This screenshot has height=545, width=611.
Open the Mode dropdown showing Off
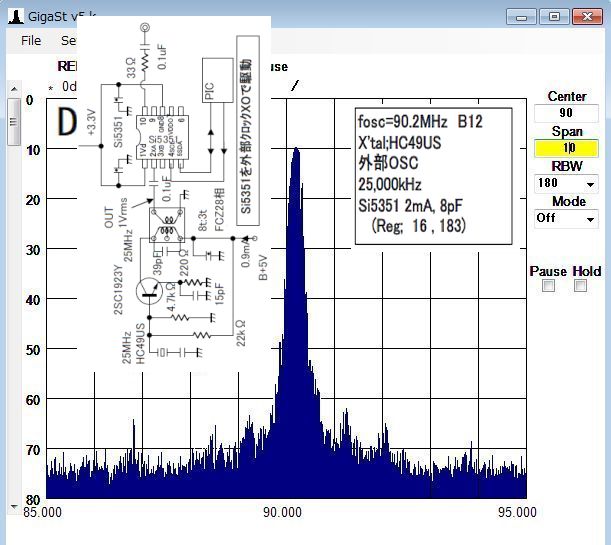coord(566,218)
